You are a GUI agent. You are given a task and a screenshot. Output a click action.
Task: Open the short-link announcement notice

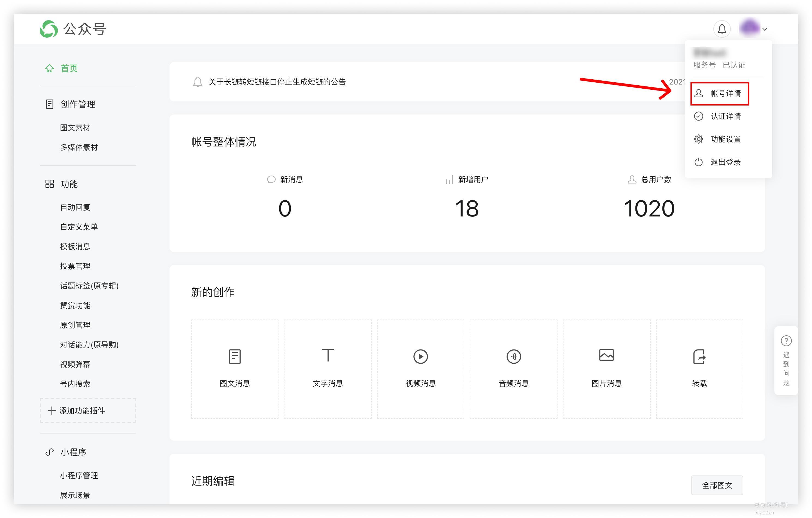tap(277, 82)
